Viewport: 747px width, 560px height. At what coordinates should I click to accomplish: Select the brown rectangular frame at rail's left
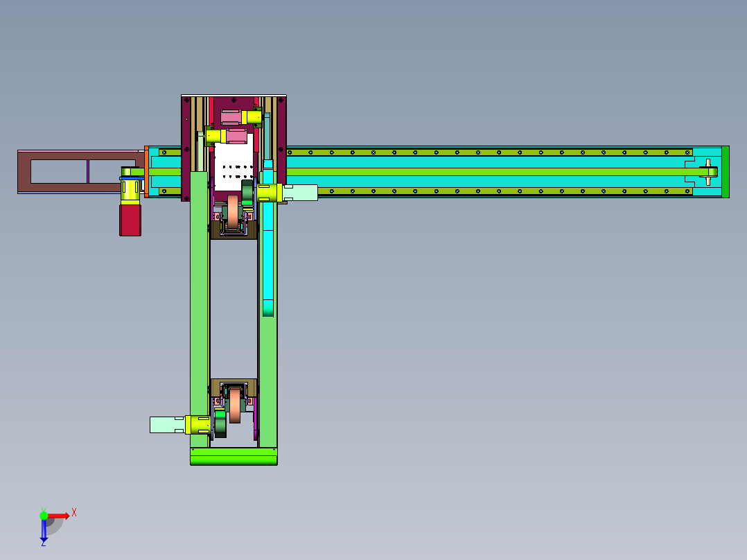tap(80, 172)
